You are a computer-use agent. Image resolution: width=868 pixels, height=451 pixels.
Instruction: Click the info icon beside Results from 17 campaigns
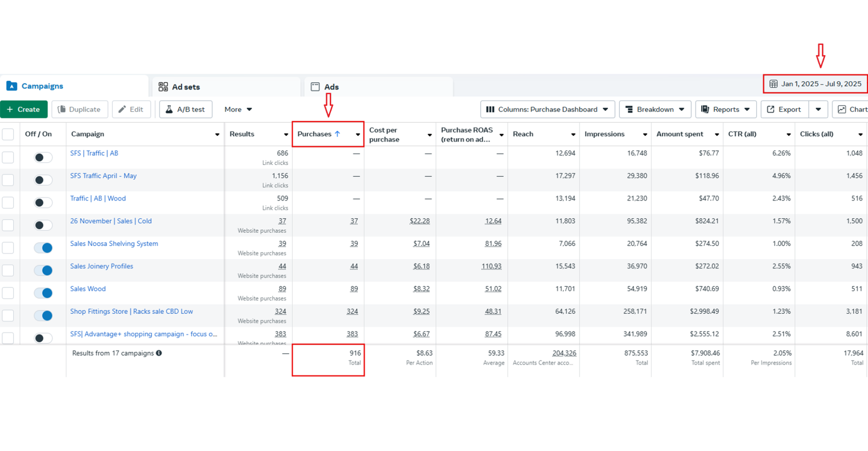159,353
